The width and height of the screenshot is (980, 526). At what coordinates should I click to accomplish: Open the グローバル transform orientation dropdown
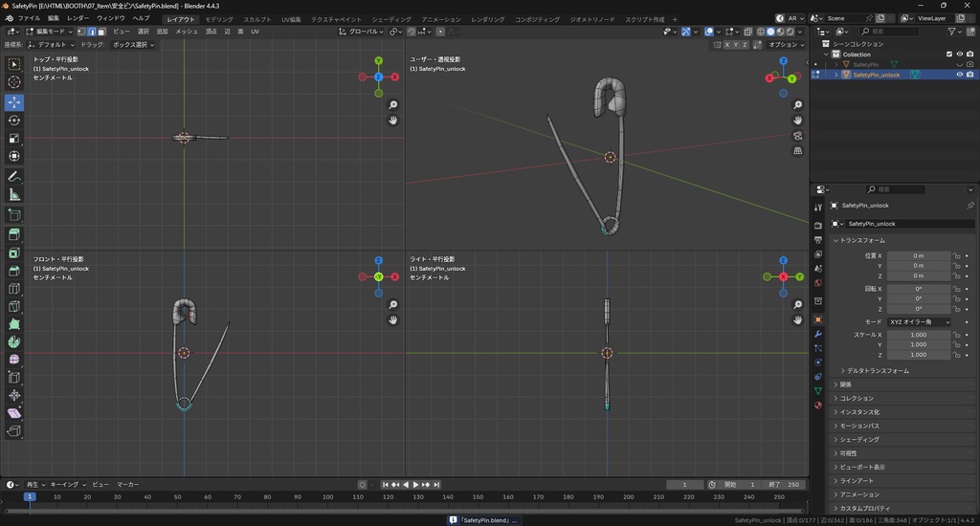[x=361, y=32]
